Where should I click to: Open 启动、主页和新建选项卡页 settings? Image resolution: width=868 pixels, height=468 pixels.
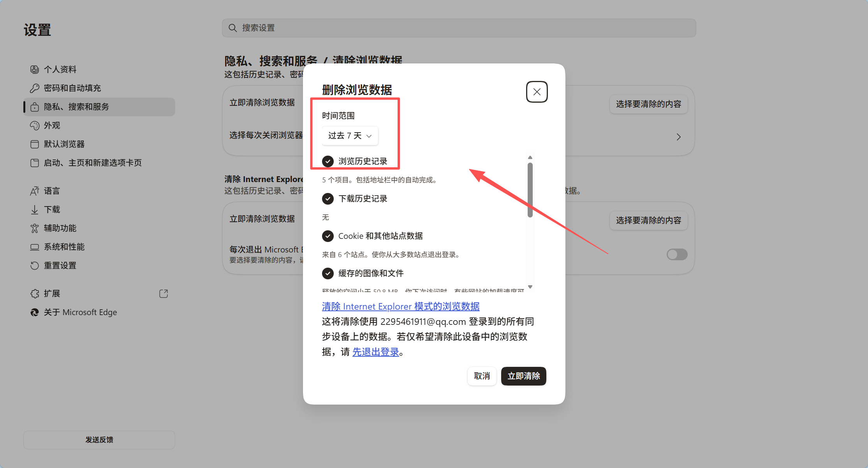(99, 163)
